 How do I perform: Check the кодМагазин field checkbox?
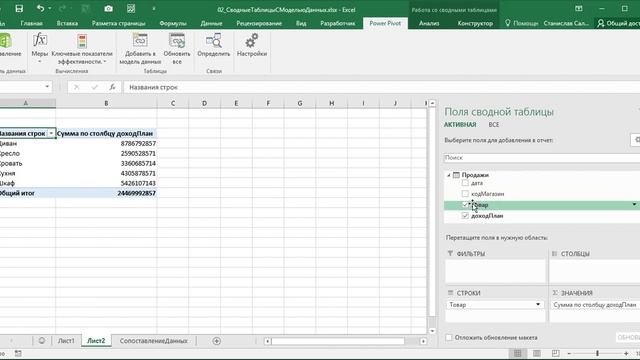465,193
